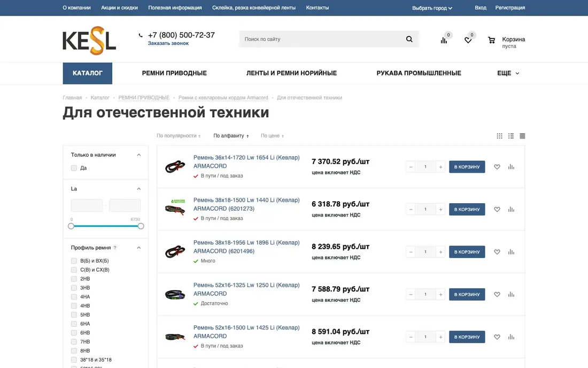Viewport: 588px width, 368px height.
Task: Compare Ремень 38x18-1956 product
Action: click(x=511, y=252)
